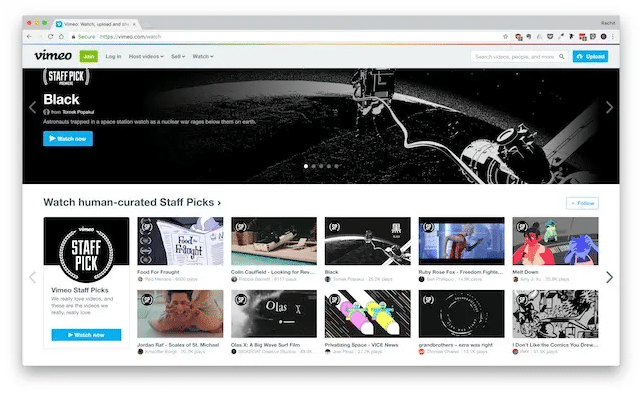Click the Black title in the banner
This screenshot has height=393, width=640.
(61, 99)
